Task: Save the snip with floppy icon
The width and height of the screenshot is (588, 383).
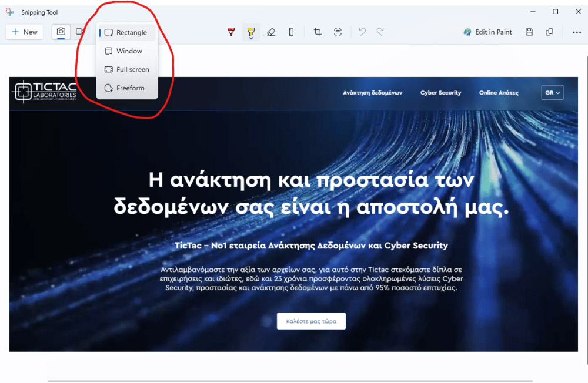Action: tap(529, 32)
